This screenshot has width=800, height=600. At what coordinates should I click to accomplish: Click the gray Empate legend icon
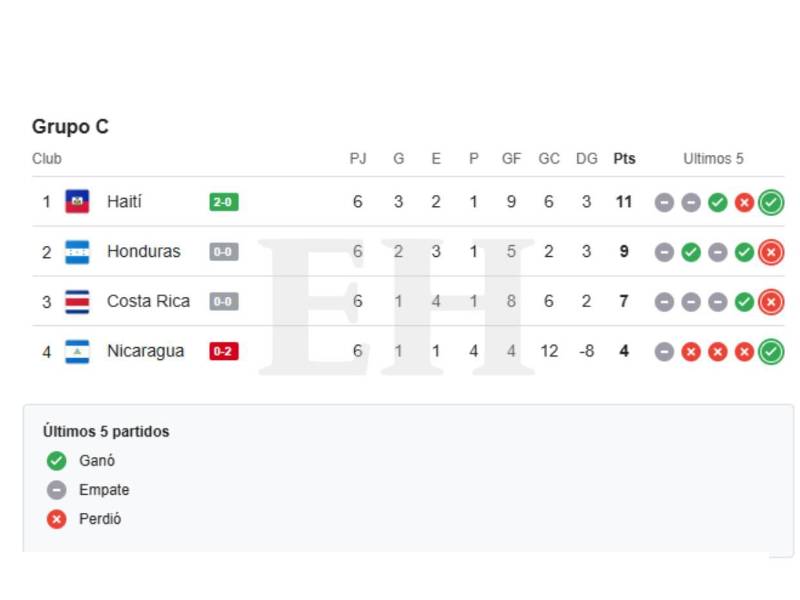pos(57,490)
